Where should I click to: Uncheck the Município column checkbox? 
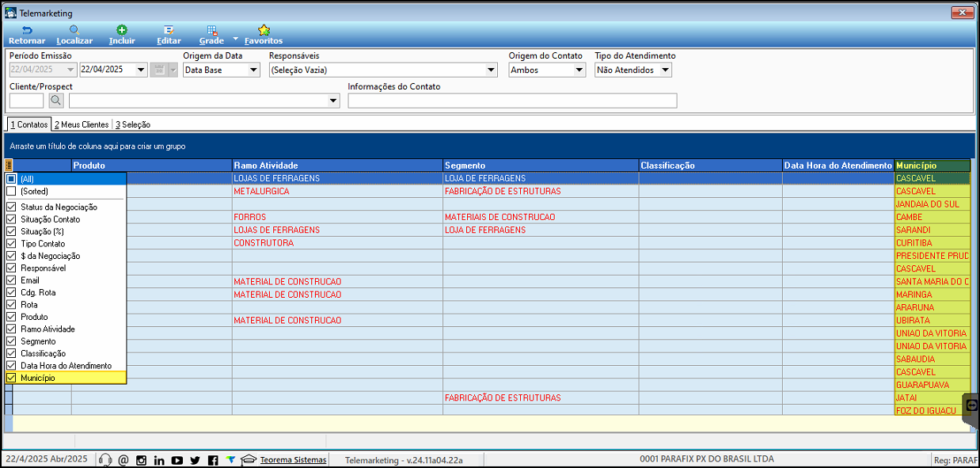coord(11,379)
